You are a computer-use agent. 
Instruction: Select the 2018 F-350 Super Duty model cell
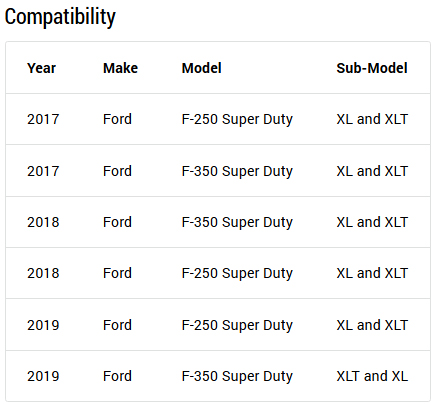tap(237, 222)
